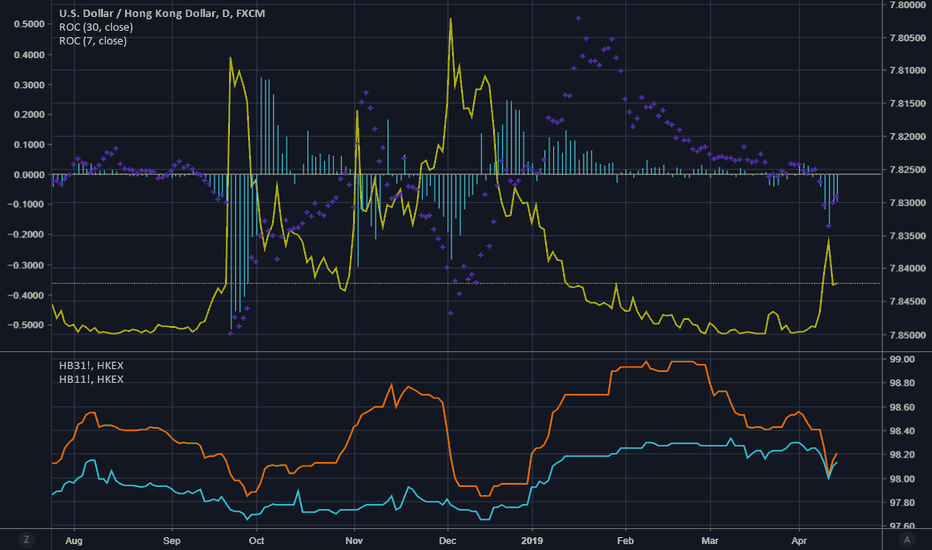
Task: Click the Z timezone button at bottom-left
Action: tap(26, 540)
